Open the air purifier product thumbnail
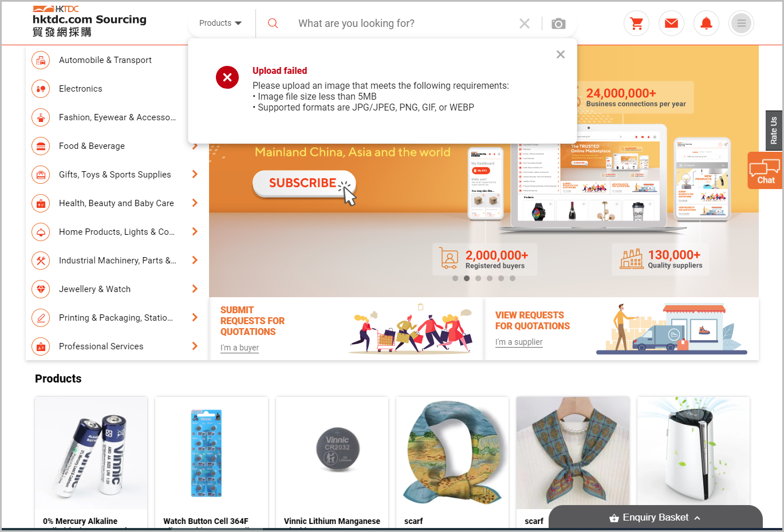This screenshot has height=532, width=784. (x=694, y=453)
